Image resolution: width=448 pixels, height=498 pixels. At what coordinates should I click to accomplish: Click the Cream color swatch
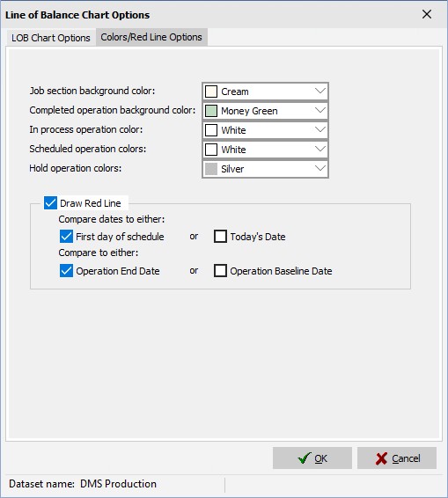pos(211,92)
